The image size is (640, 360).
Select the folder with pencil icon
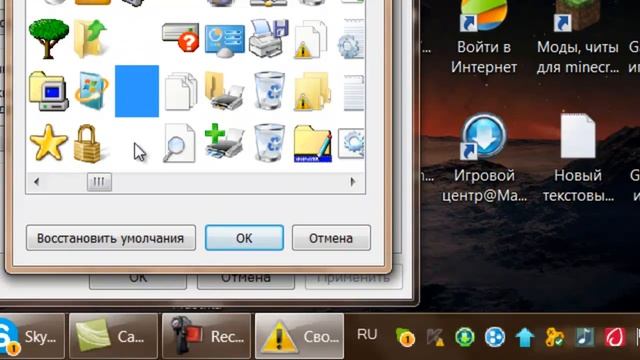click(x=313, y=144)
